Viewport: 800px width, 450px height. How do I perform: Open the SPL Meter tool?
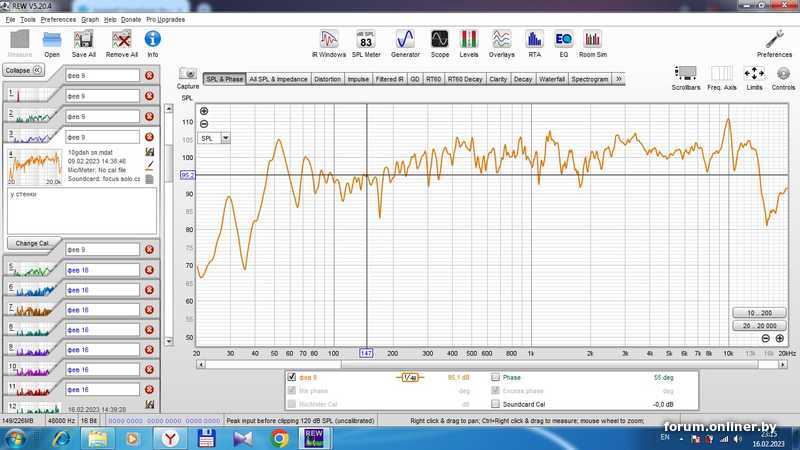click(366, 41)
